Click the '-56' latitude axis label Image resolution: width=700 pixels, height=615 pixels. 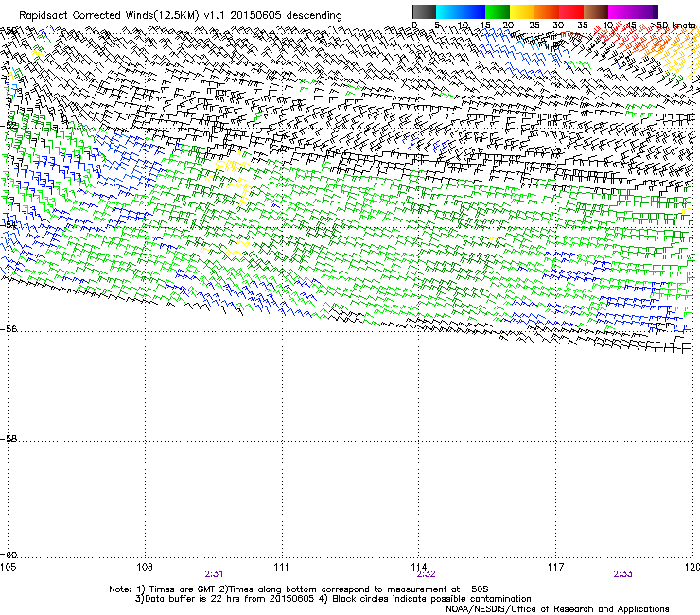9,329
